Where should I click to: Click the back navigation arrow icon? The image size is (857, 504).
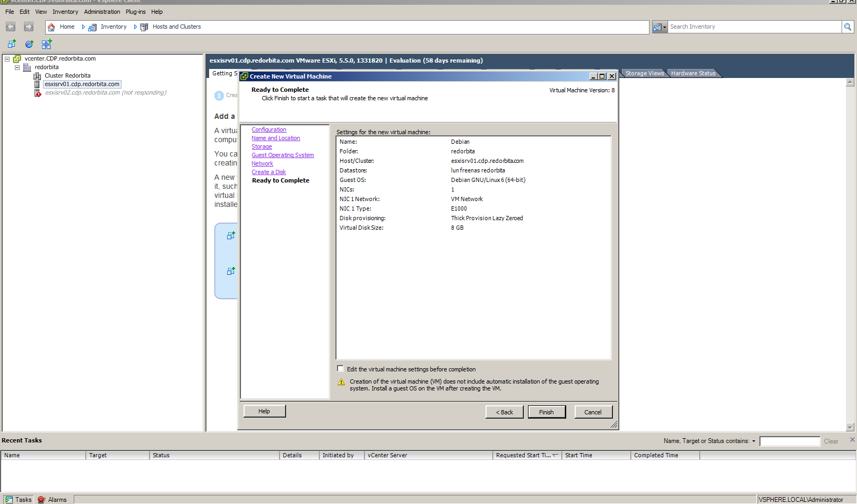(11, 27)
